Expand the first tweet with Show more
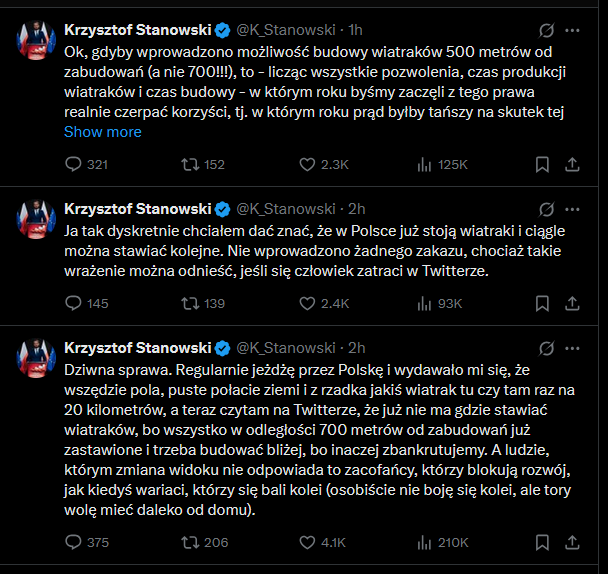 tap(103, 132)
